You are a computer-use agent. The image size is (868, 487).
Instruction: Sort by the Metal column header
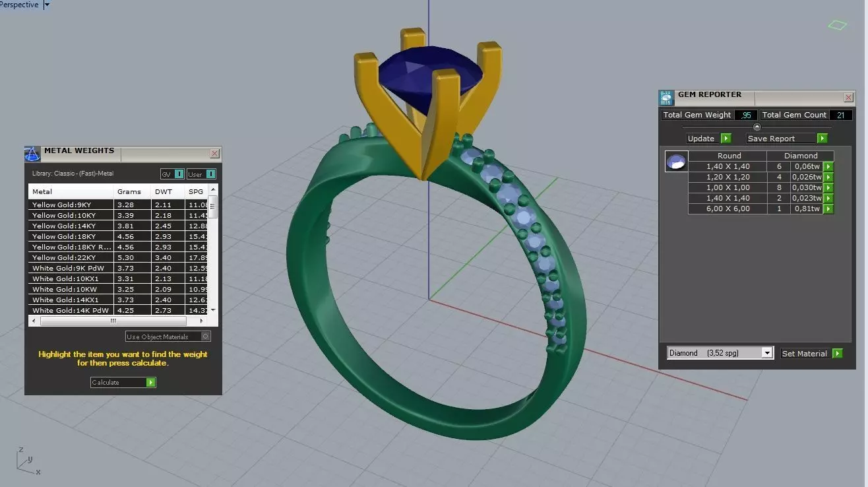click(71, 192)
